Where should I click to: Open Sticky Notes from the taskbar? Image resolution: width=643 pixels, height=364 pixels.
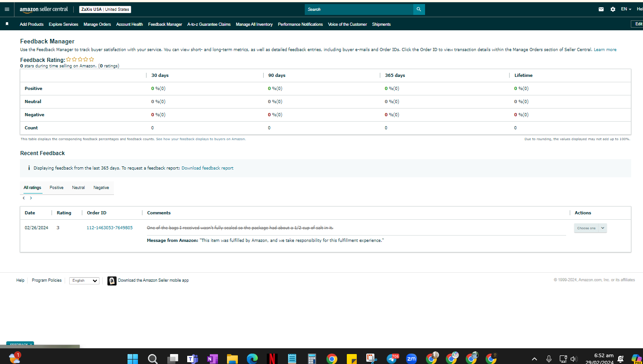(x=351, y=359)
